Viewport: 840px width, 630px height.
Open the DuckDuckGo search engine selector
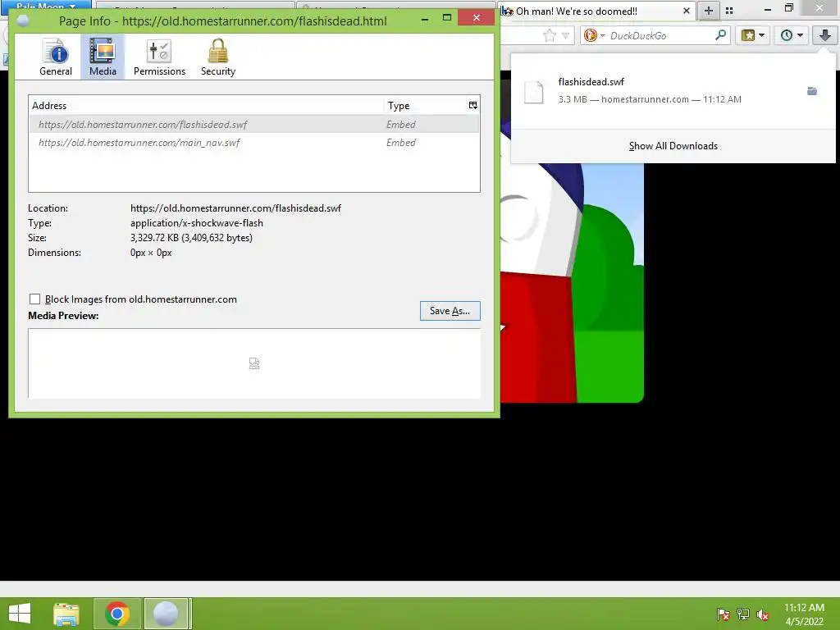click(594, 35)
